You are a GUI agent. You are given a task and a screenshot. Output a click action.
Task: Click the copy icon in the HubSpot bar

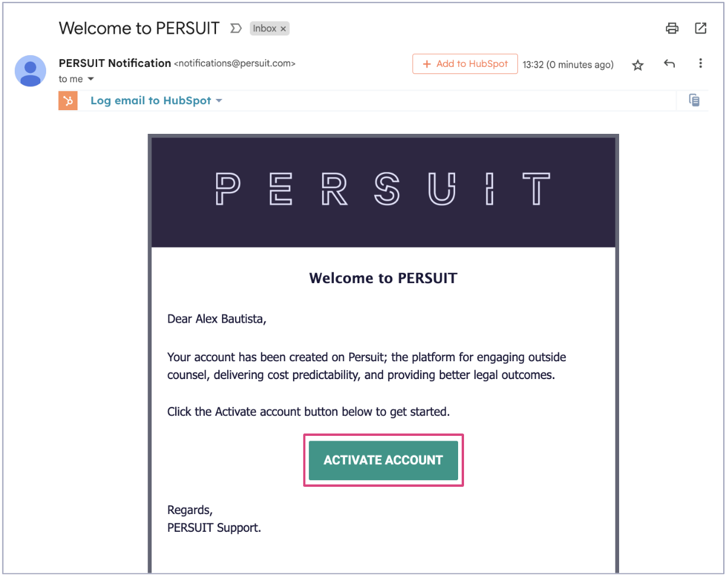click(694, 100)
